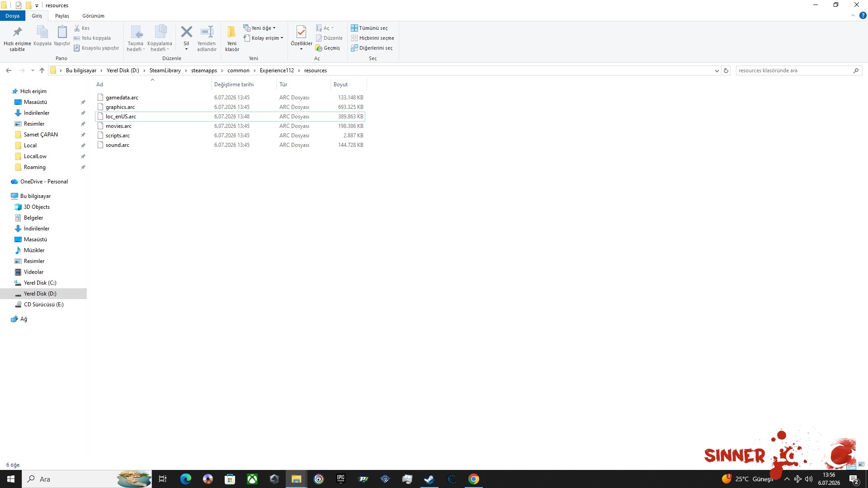Open Steam from the taskbar
The height and width of the screenshot is (488, 868).
click(x=429, y=479)
